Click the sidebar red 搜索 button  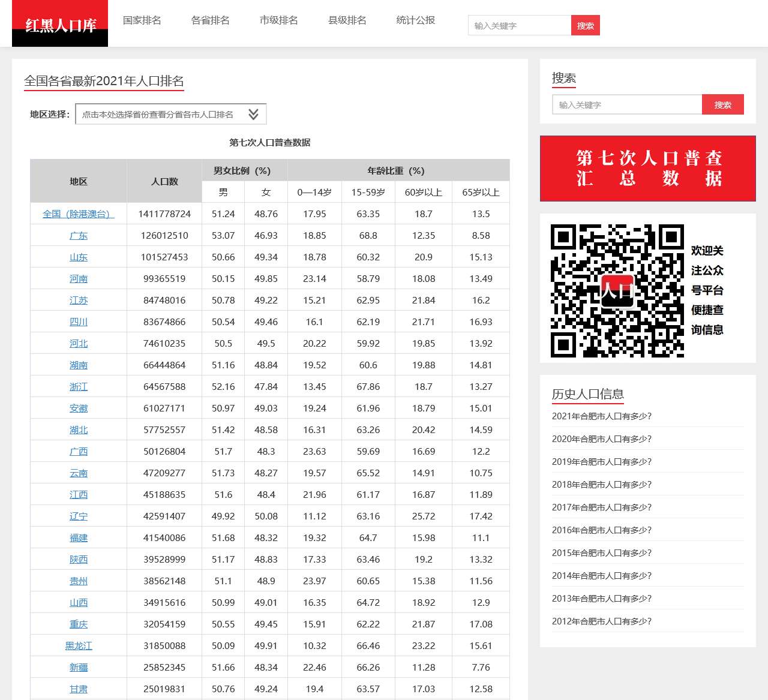tap(723, 104)
